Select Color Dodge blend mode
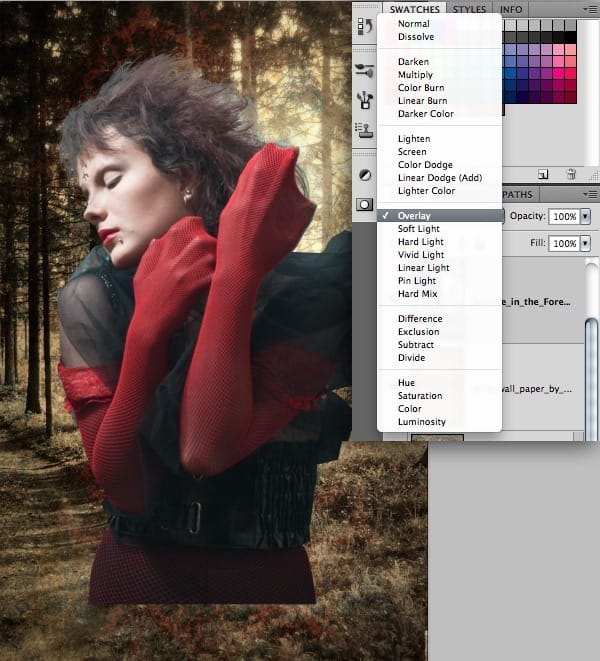 pos(439,165)
